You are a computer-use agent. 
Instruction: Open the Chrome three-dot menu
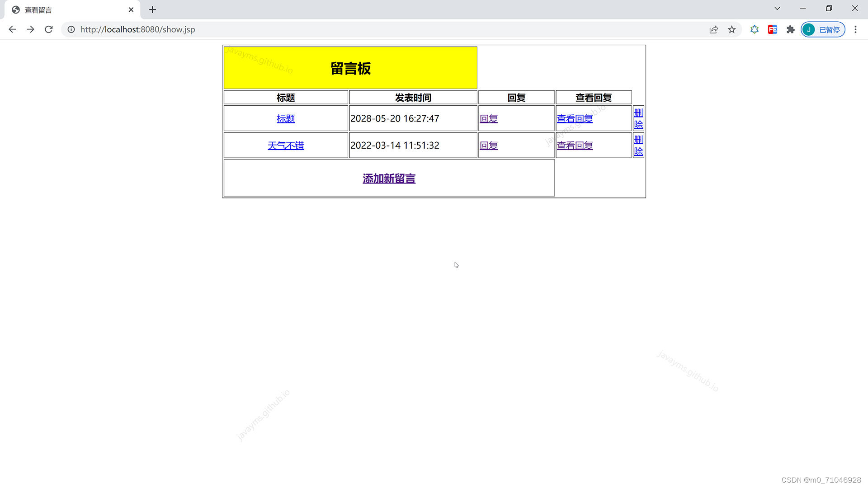pyautogui.click(x=855, y=29)
